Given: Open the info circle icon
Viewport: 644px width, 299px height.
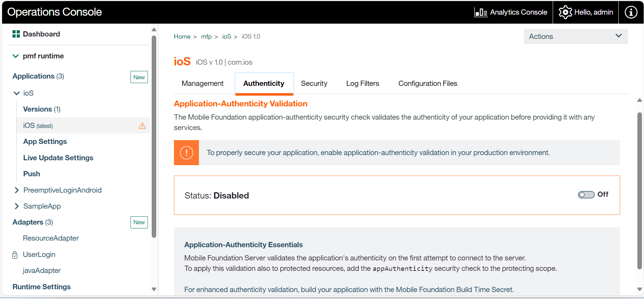Looking at the screenshot, I should pyautogui.click(x=630, y=13).
